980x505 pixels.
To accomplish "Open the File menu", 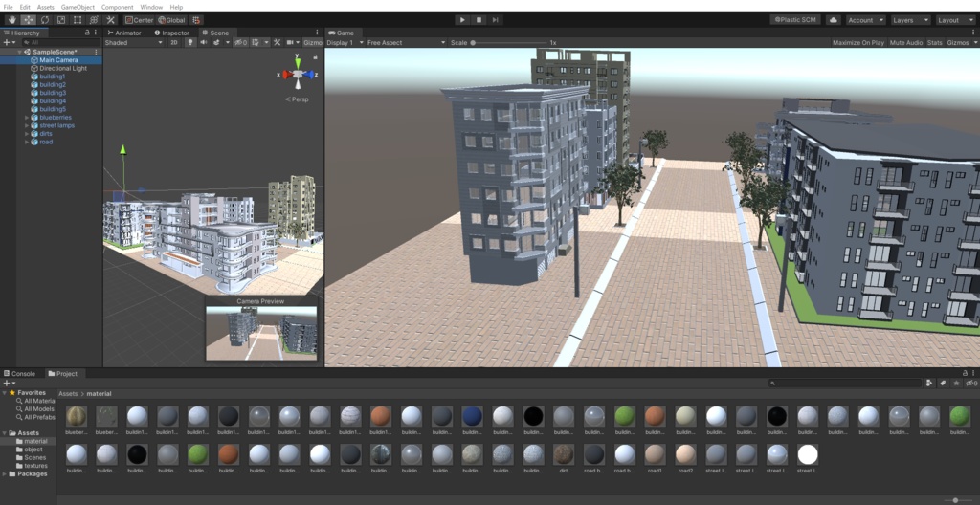I will pyautogui.click(x=8, y=7).
